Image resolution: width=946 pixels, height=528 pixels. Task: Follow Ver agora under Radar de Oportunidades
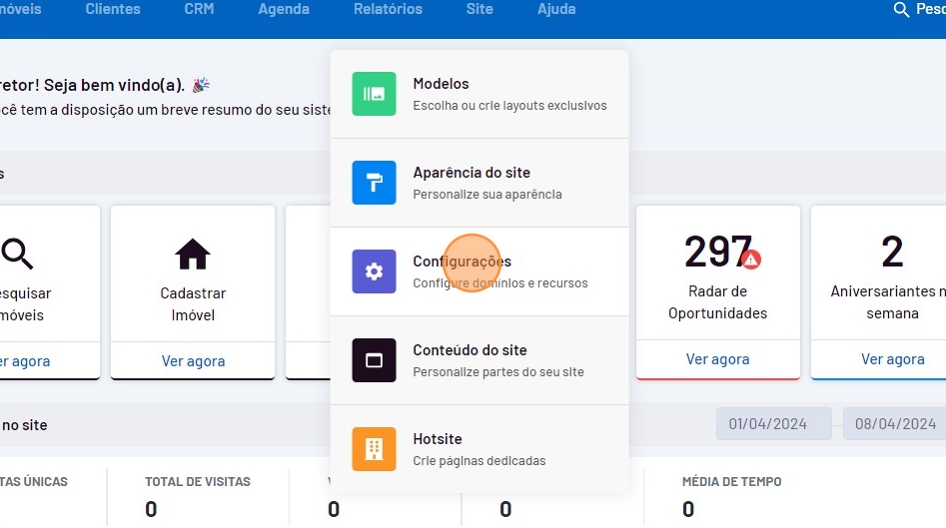[x=717, y=359]
